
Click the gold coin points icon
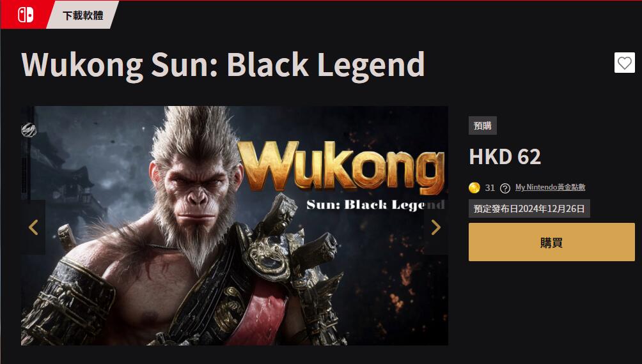[474, 188]
